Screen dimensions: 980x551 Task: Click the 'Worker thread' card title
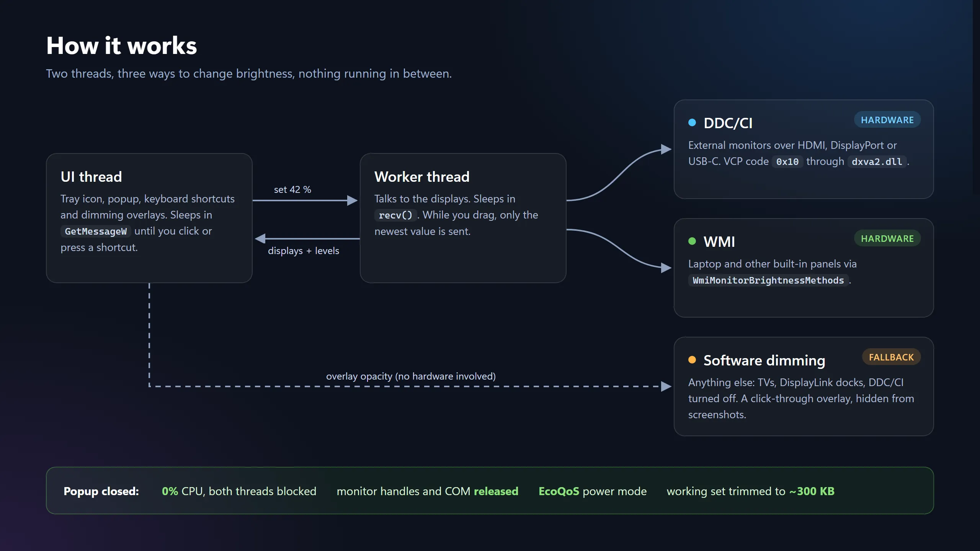click(x=422, y=177)
